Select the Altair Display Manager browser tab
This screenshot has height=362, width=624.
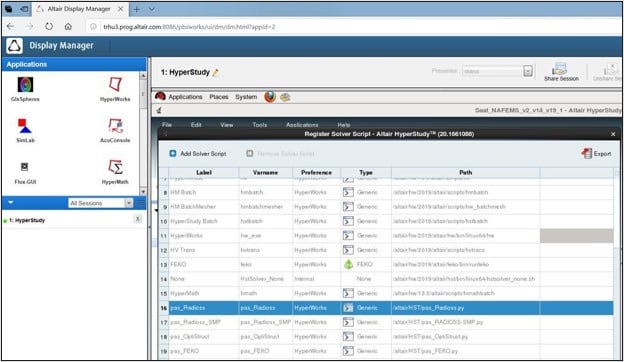79,9
